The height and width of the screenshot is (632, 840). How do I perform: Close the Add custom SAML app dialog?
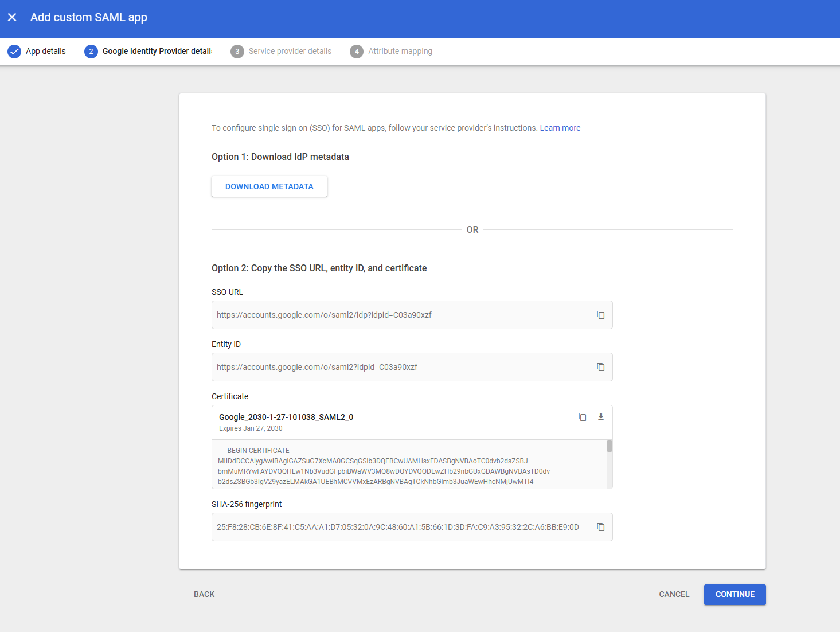pos(12,17)
